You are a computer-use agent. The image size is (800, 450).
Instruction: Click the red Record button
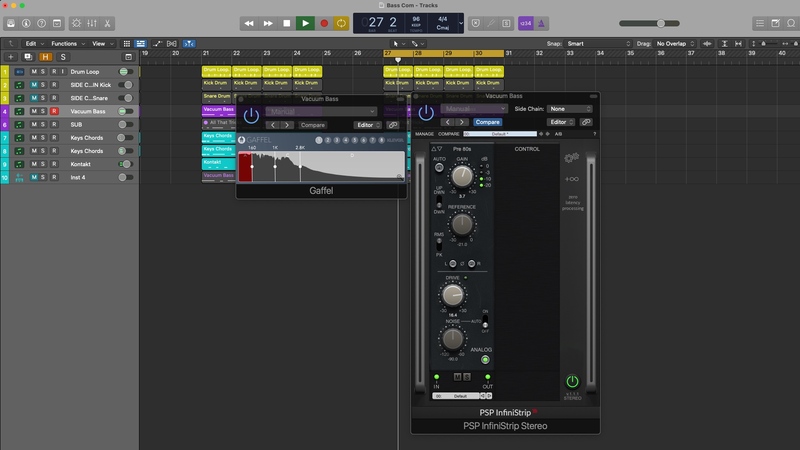click(x=324, y=23)
